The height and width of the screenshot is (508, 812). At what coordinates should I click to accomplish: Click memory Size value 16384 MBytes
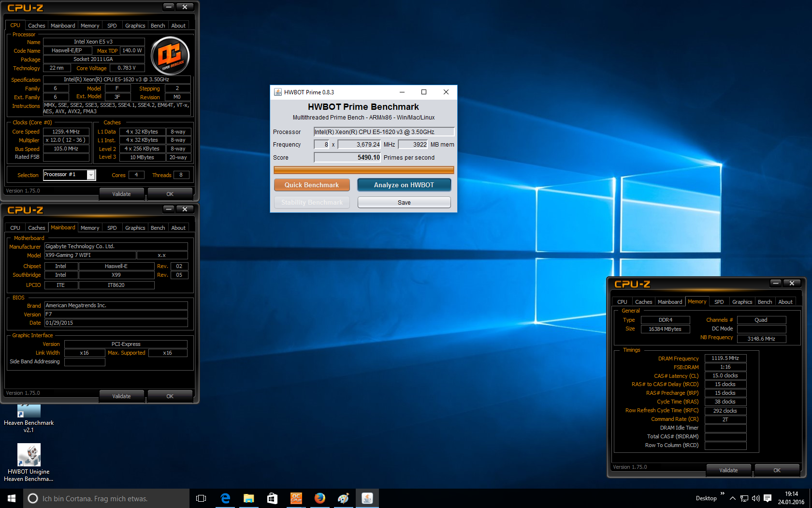(x=665, y=329)
